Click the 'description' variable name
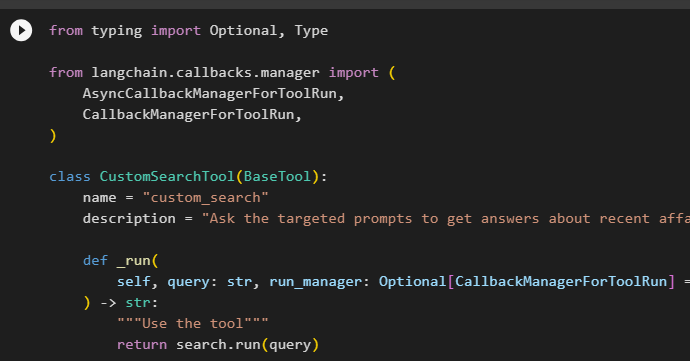The image size is (690, 361). point(129,219)
